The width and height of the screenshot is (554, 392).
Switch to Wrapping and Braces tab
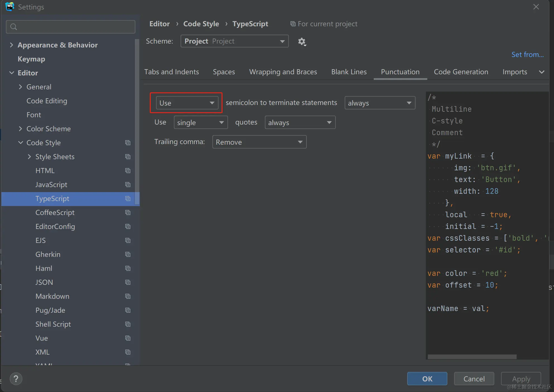coord(283,72)
